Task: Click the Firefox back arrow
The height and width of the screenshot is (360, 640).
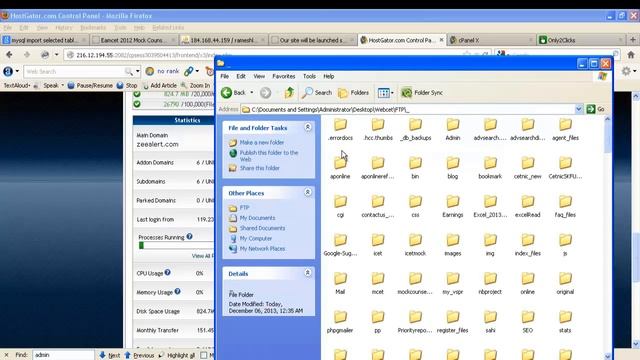Action: [9, 54]
